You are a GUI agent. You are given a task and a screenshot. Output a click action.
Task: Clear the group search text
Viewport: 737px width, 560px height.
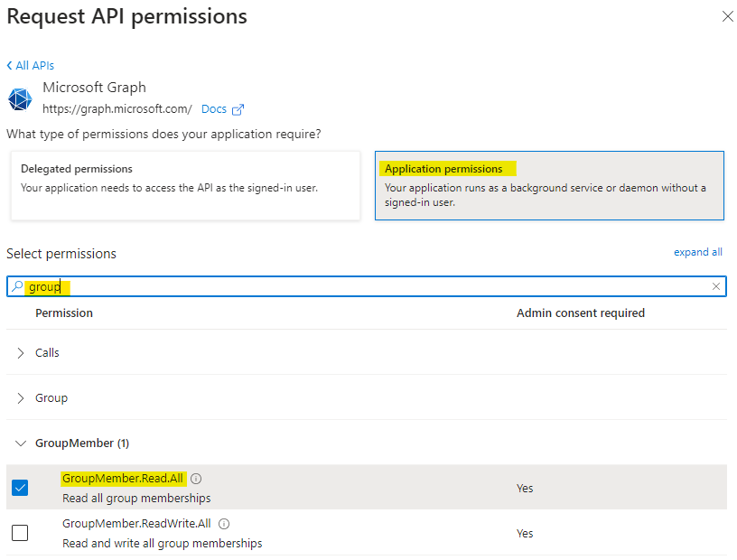click(x=716, y=286)
